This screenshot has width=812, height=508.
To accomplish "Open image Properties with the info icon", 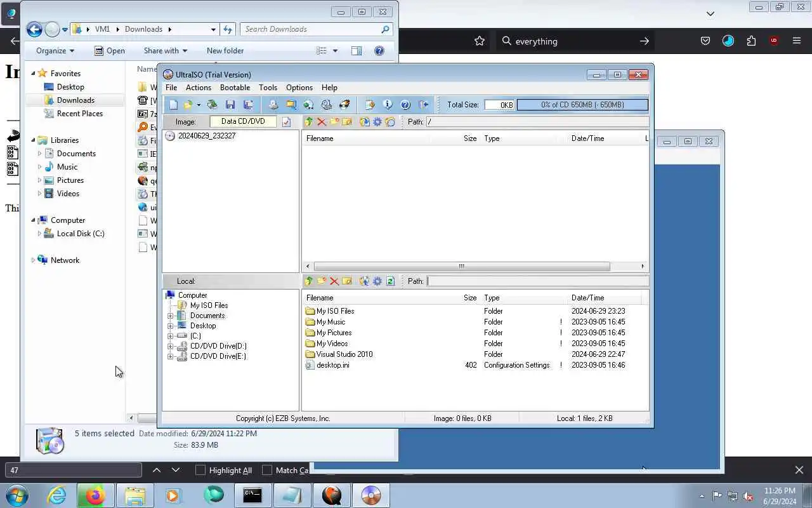I will click(x=388, y=105).
